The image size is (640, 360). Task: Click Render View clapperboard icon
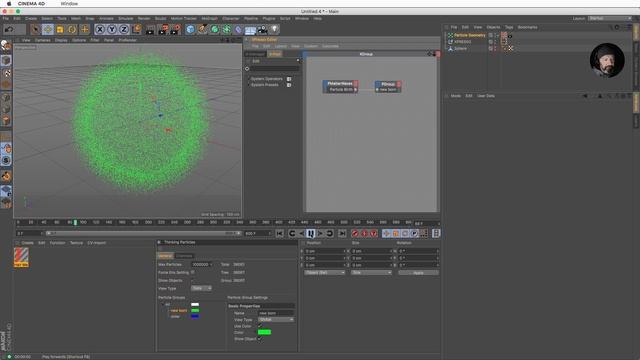(150, 29)
